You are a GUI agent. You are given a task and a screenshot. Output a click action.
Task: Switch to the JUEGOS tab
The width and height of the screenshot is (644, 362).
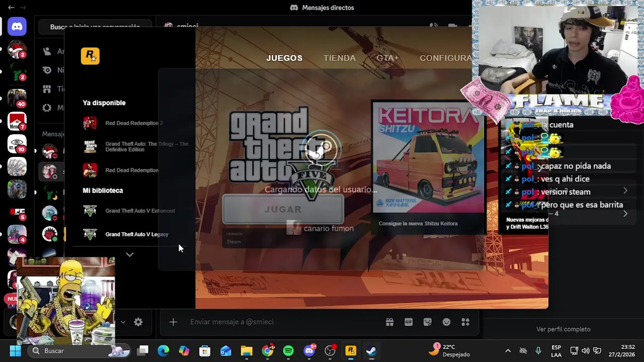point(284,58)
